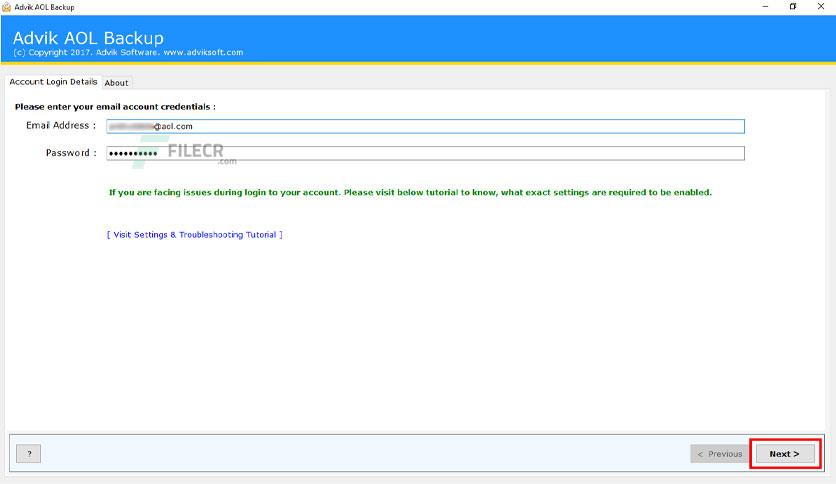
Task: Focus the Password input field
Action: click(425, 153)
